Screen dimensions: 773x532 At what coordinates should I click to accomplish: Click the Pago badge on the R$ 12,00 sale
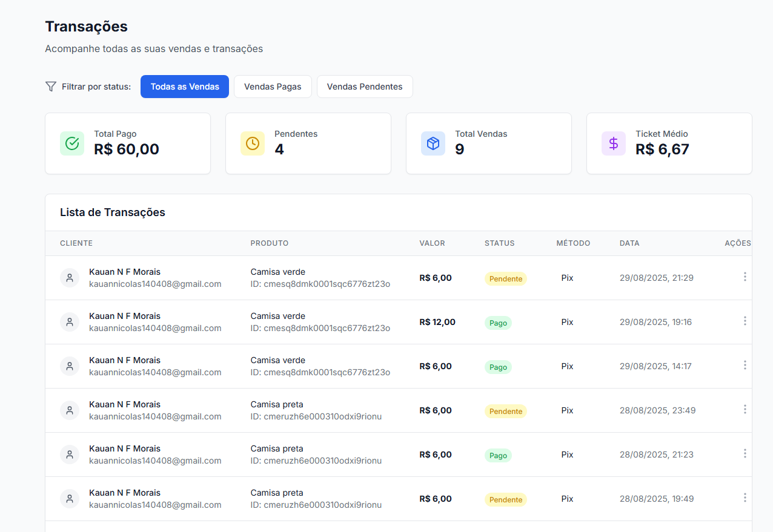click(x=498, y=323)
